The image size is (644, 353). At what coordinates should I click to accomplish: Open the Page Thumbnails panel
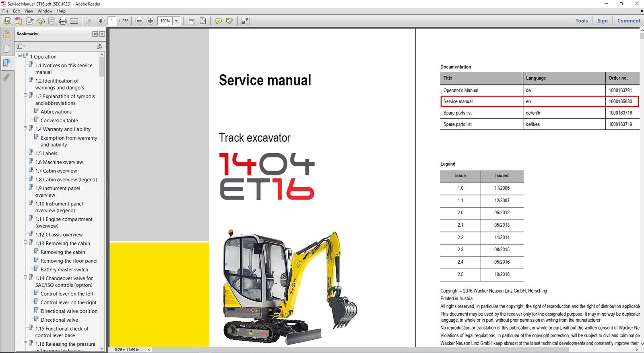(6, 49)
